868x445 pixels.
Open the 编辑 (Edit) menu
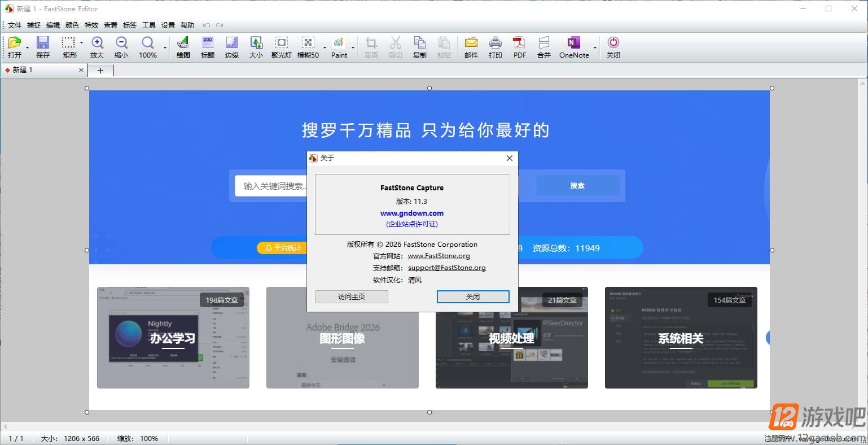tap(53, 25)
